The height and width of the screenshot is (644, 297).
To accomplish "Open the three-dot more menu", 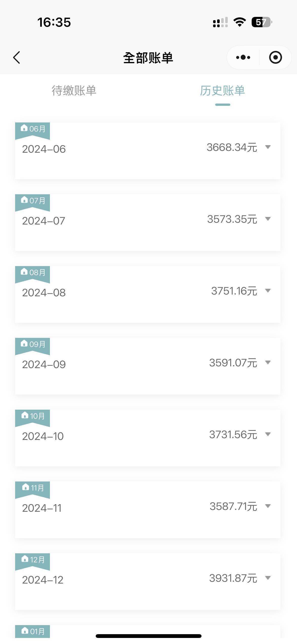I will tap(243, 57).
